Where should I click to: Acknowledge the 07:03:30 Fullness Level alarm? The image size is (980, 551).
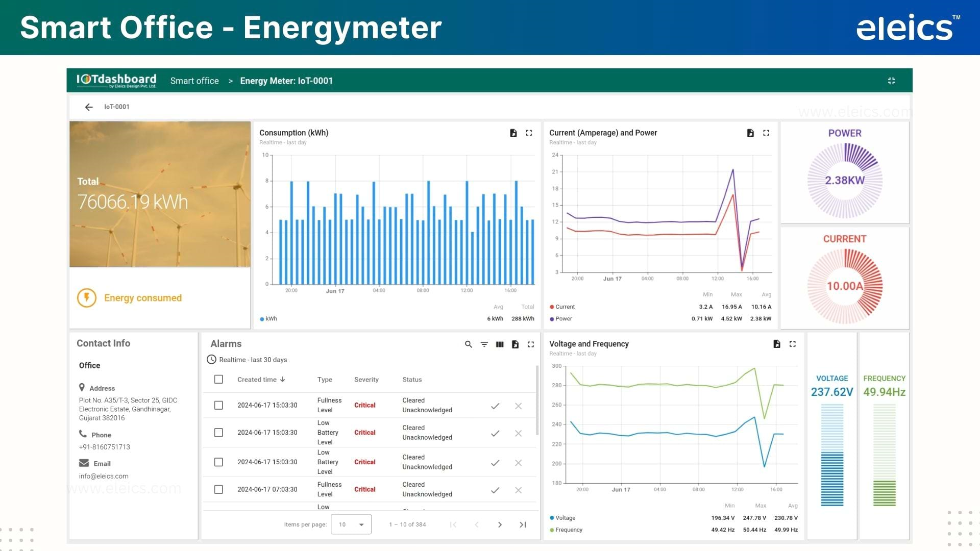(x=495, y=490)
